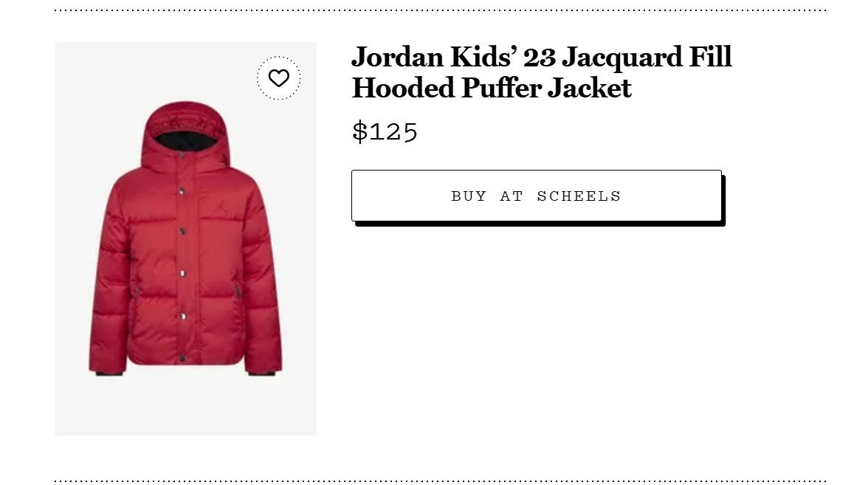Save the jacket with the heart icon

278,78
